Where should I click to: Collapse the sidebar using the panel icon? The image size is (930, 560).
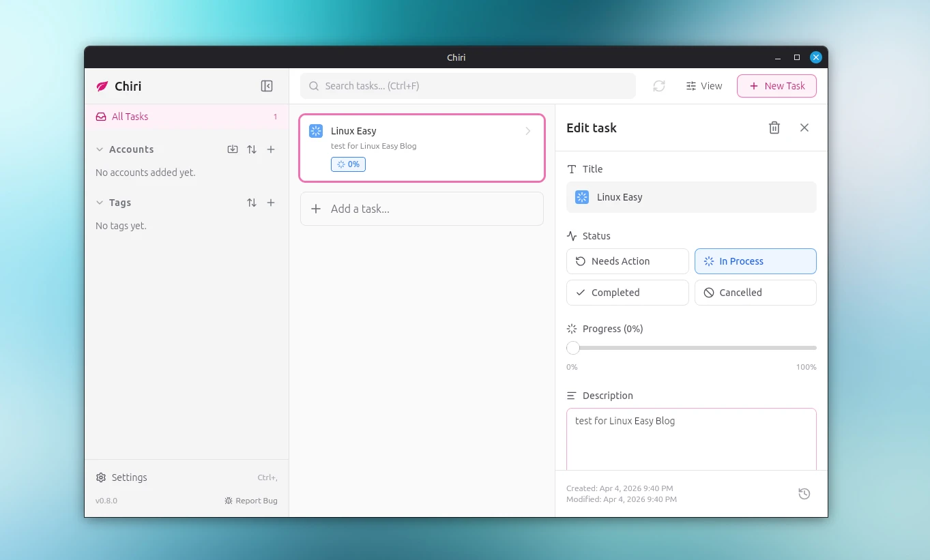coord(267,86)
